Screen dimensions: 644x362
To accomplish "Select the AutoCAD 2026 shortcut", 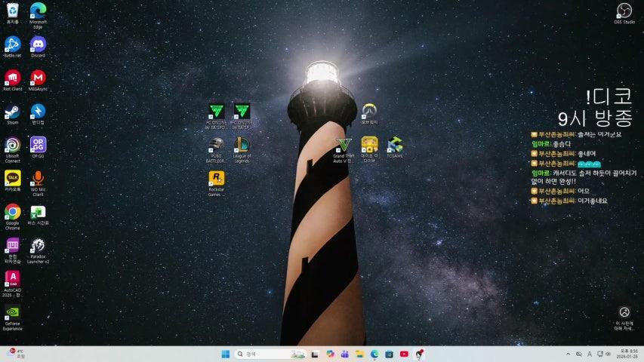I will click(12, 279).
